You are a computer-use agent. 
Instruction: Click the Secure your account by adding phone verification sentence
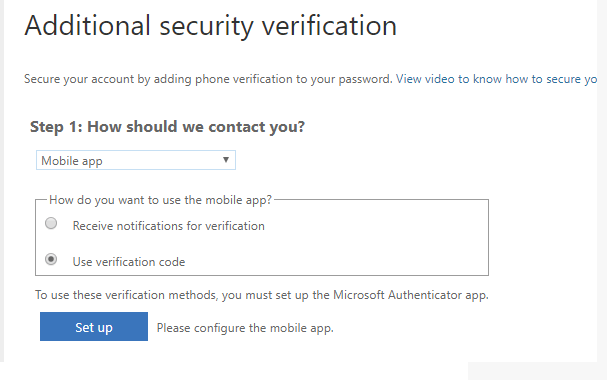(208, 79)
